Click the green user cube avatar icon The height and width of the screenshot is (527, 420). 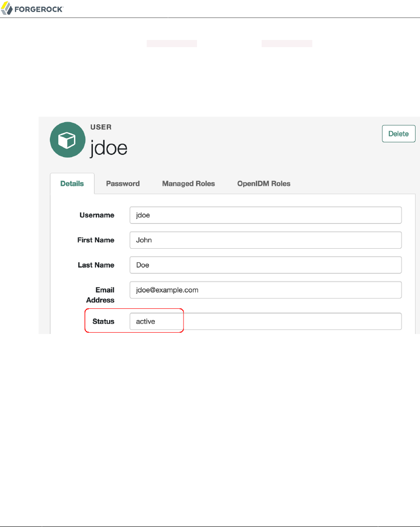(68, 140)
